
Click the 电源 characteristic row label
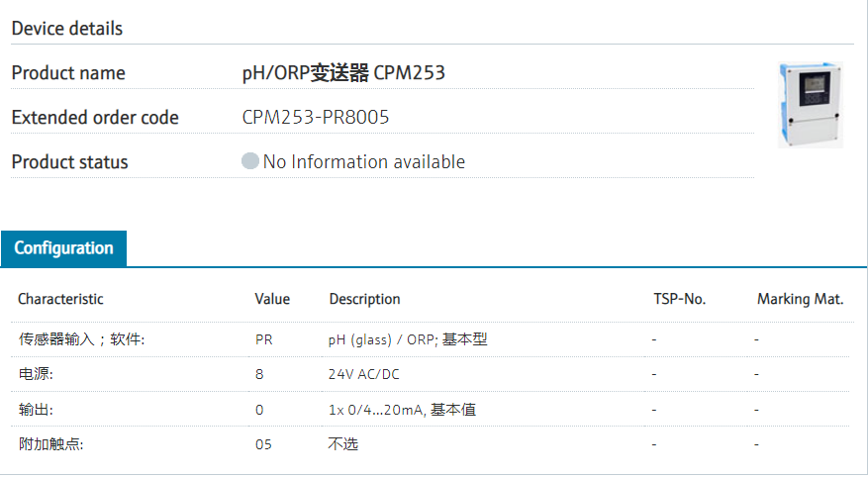click(36, 375)
